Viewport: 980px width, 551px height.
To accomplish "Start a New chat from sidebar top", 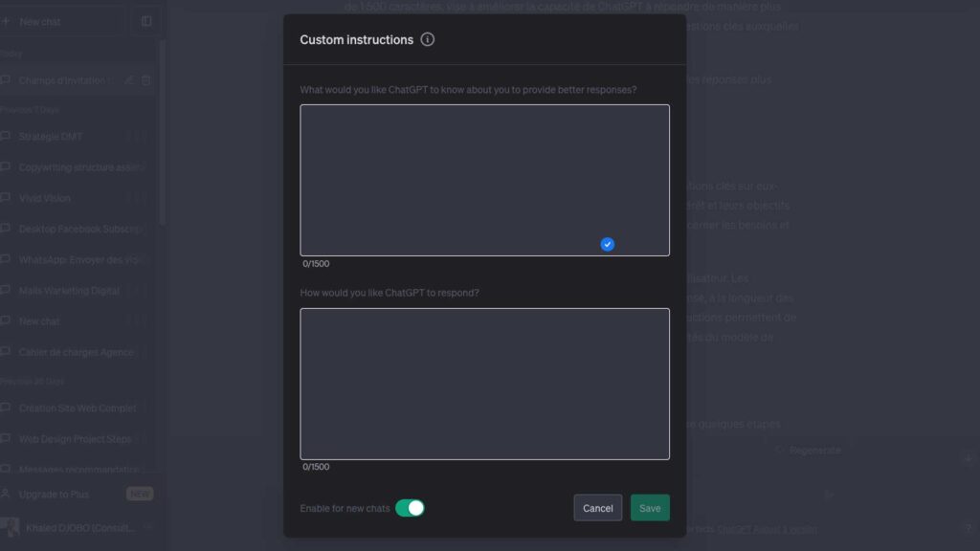I will [x=61, y=21].
